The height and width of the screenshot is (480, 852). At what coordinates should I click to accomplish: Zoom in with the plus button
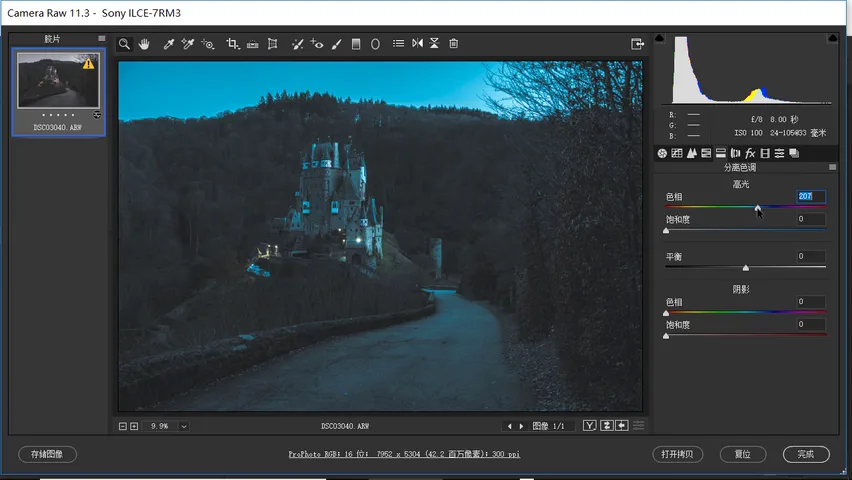pos(134,426)
